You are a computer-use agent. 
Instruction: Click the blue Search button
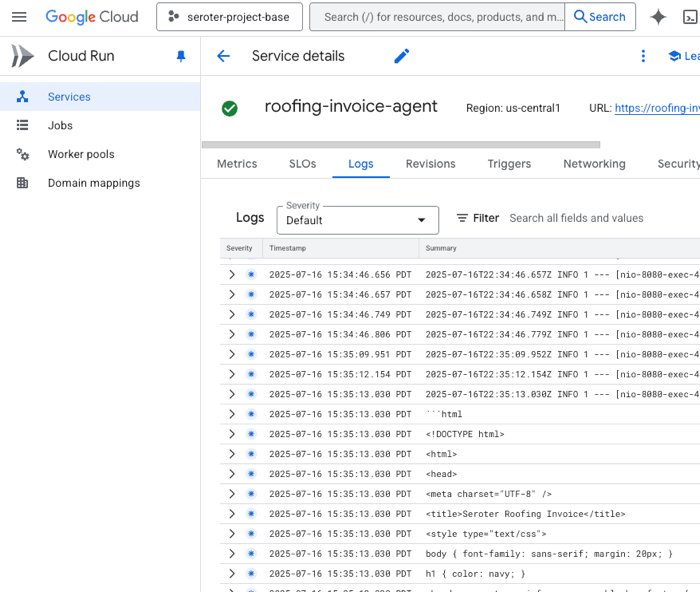(596, 17)
